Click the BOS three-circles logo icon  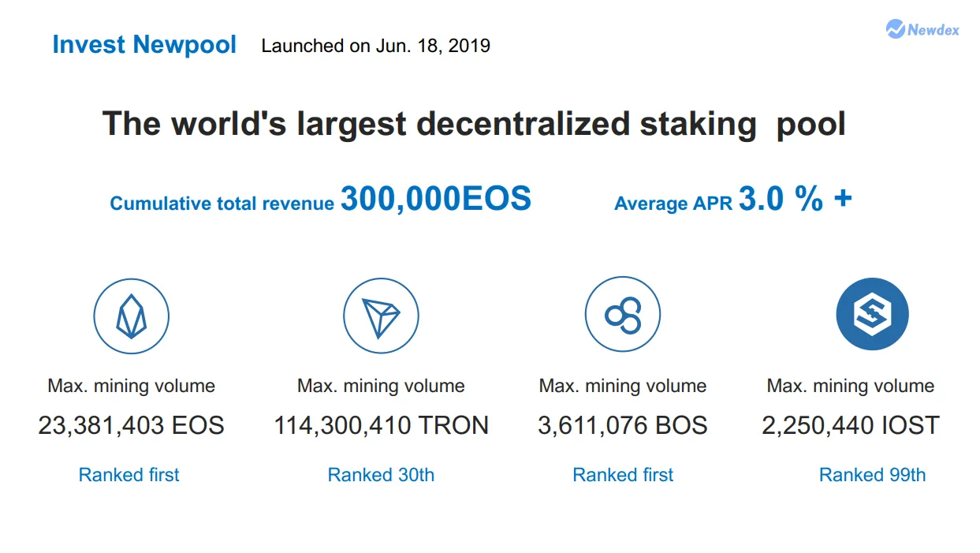coord(623,315)
